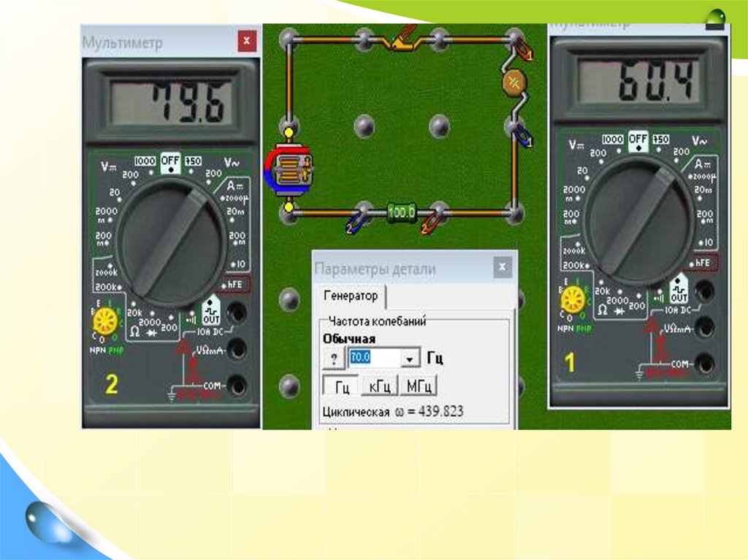Image resolution: width=748 pixels, height=560 pixels.
Task: Click the switch at the top of circuit
Action: click(x=404, y=38)
